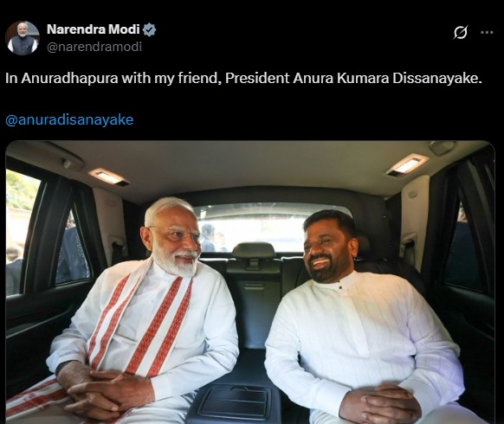Click President Anura Kumara Dissanayake text
Viewport: 504px width, 424px height.
point(353,79)
